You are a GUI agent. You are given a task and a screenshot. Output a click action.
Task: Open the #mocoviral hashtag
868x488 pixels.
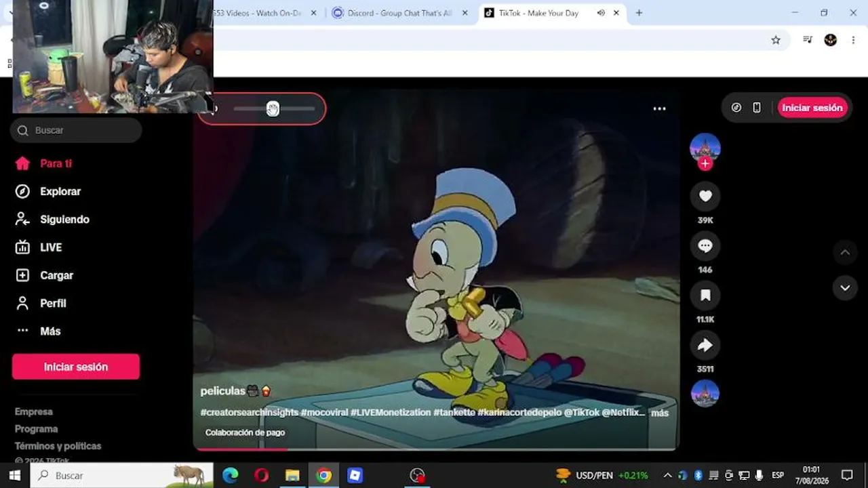[324, 412]
